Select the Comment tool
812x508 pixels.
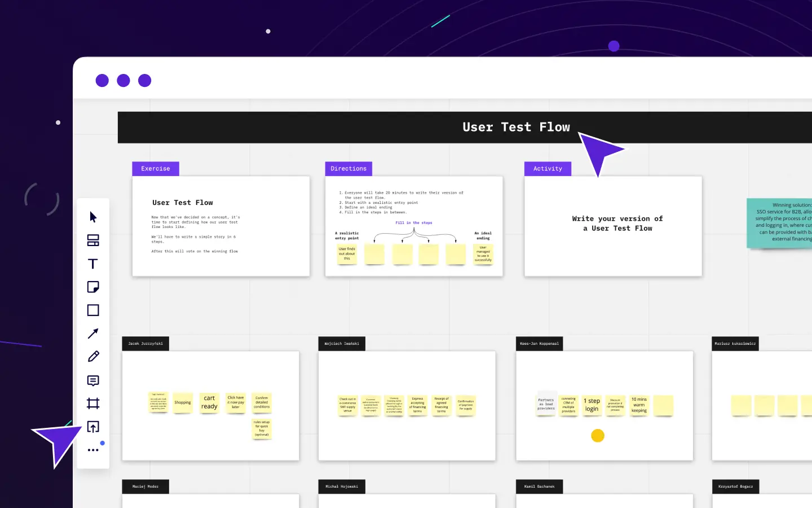pyautogui.click(x=93, y=380)
